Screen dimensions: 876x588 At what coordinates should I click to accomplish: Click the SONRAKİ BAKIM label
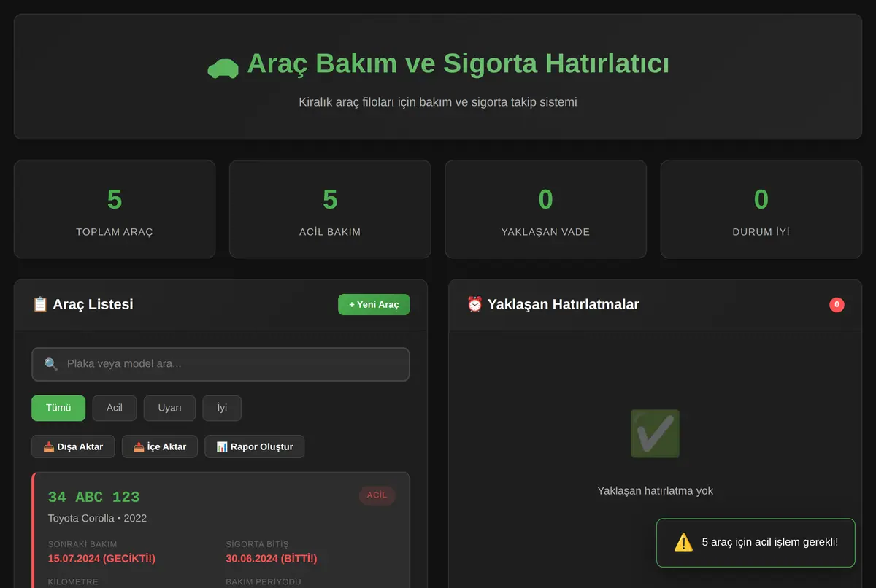click(x=82, y=544)
